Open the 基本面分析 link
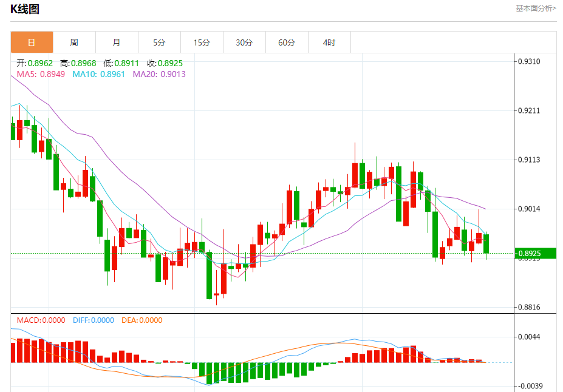Screen dimensions: 563x392 536,8
